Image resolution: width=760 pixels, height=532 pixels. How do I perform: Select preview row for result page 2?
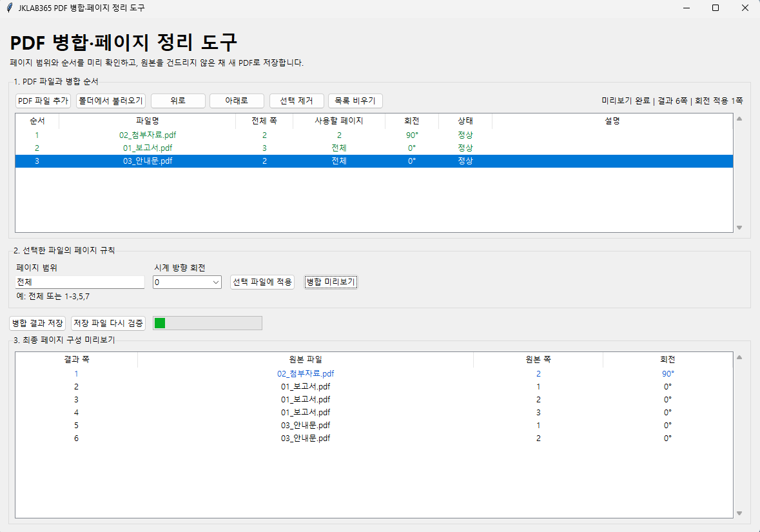tap(374, 387)
